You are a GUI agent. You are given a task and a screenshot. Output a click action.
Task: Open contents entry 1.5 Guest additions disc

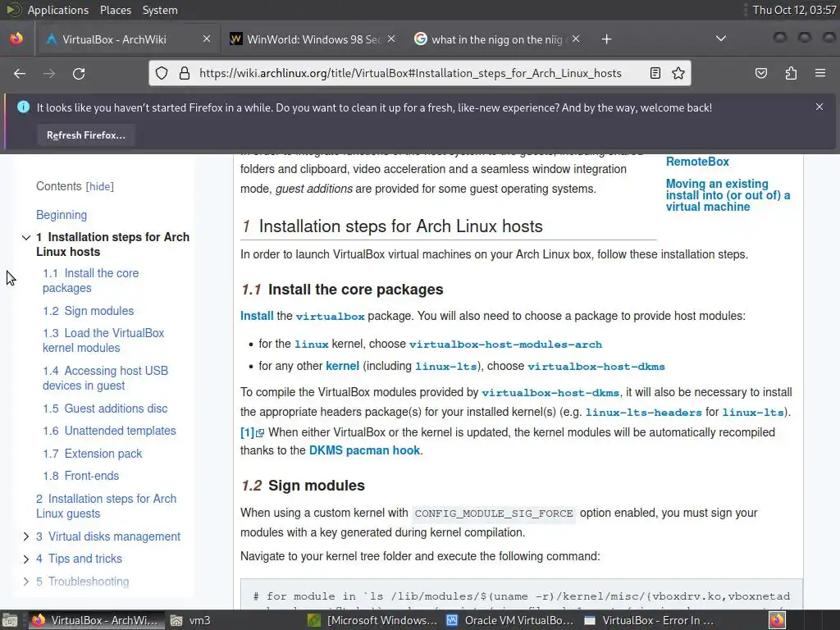(x=106, y=409)
